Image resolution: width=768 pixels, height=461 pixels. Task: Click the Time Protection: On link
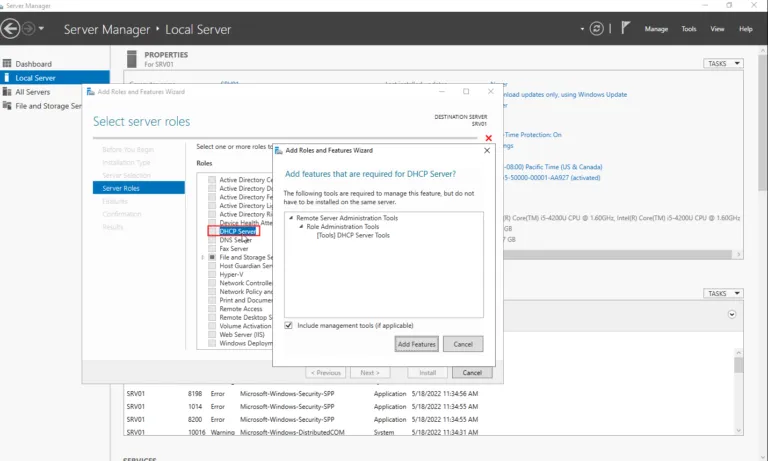(x=533, y=135)
